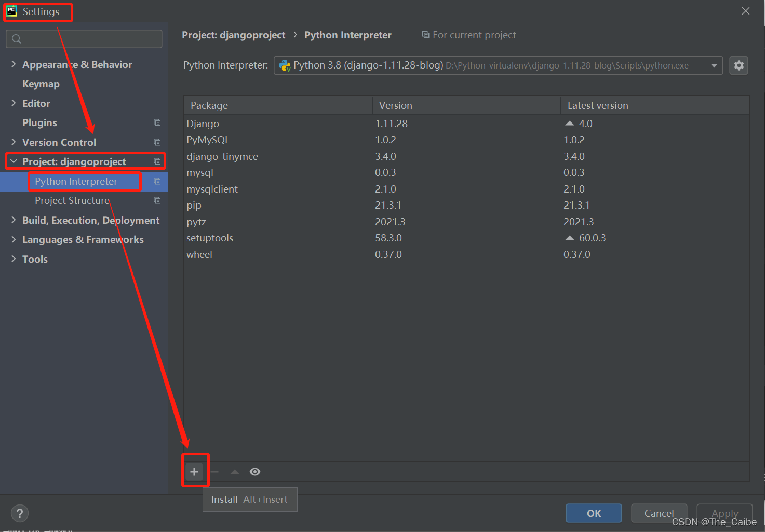The image size is (765, 532).
Task: Click the OK button
Action: 594,513
